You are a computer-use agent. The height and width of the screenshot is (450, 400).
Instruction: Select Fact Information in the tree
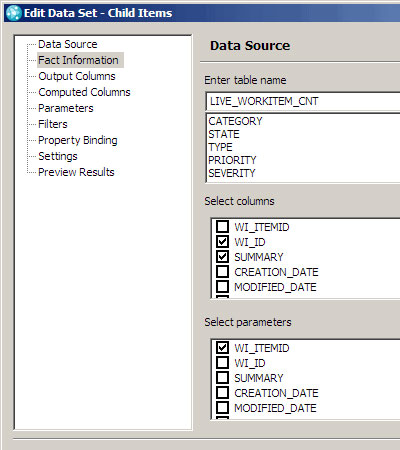[x=78, y=60]
